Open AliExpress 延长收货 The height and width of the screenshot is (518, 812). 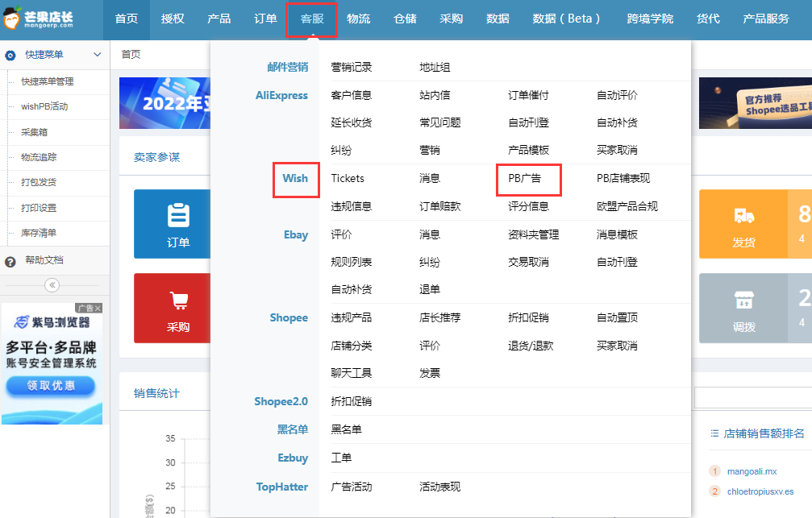351,122
